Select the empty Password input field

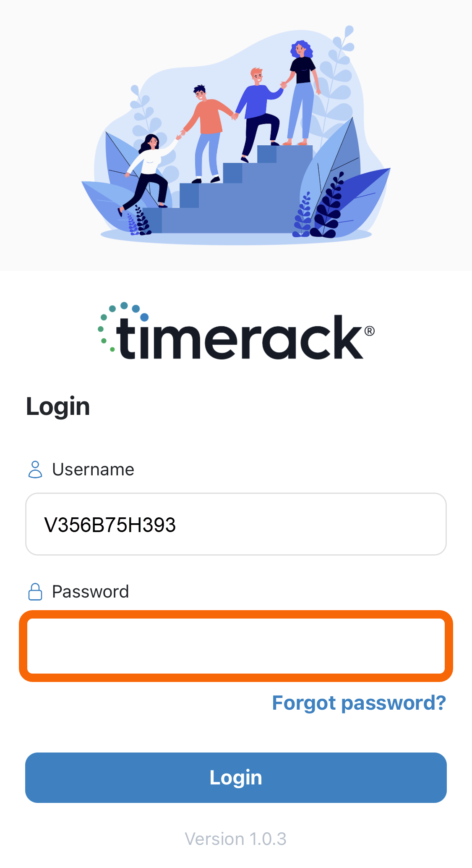click(236, 646)
